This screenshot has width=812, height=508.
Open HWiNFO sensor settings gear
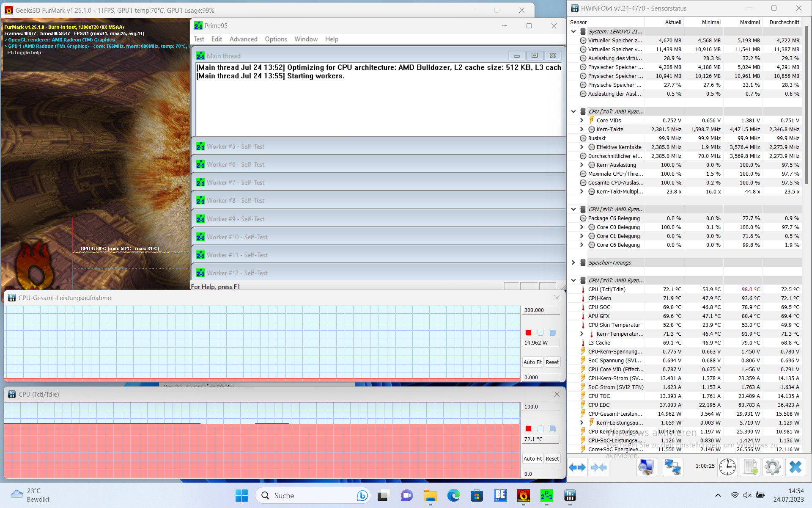[773, 467]
